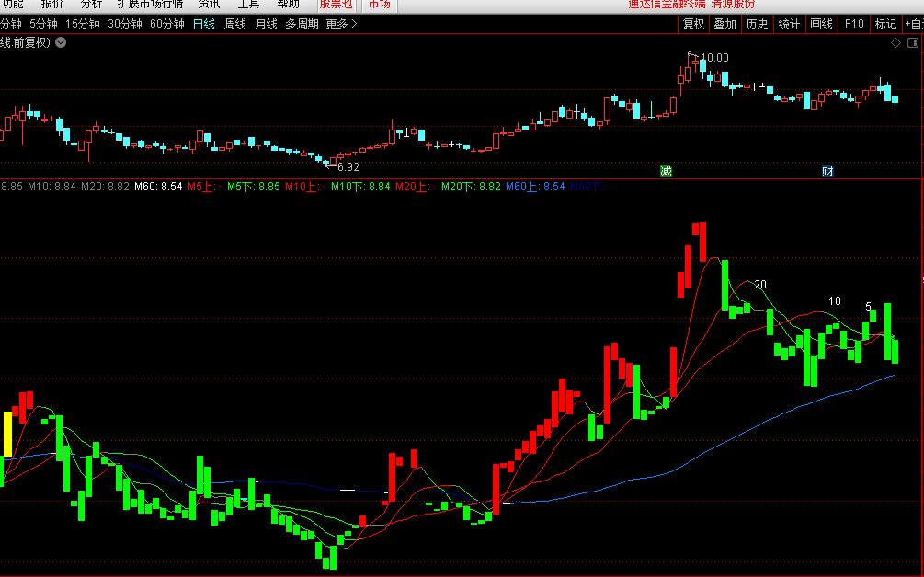This screenshot has width=924, height=577.
Task: Activate the 画线 drawing tool
Action: click(x=821, y=24)
